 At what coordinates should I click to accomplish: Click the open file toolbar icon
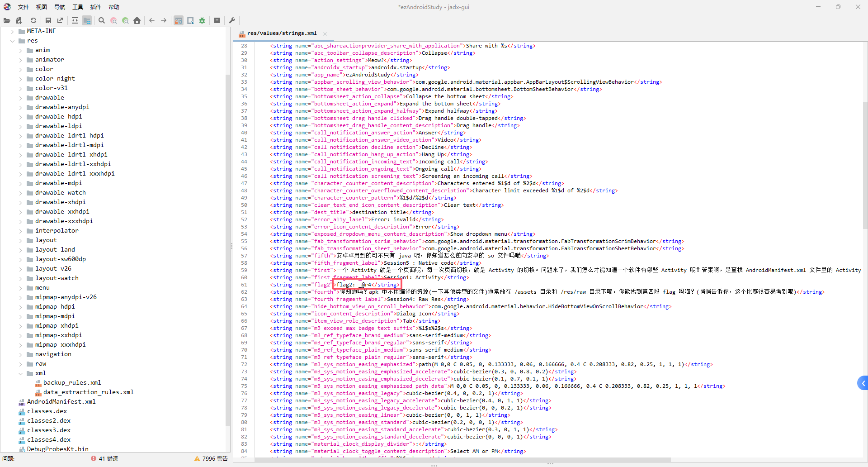7,20
